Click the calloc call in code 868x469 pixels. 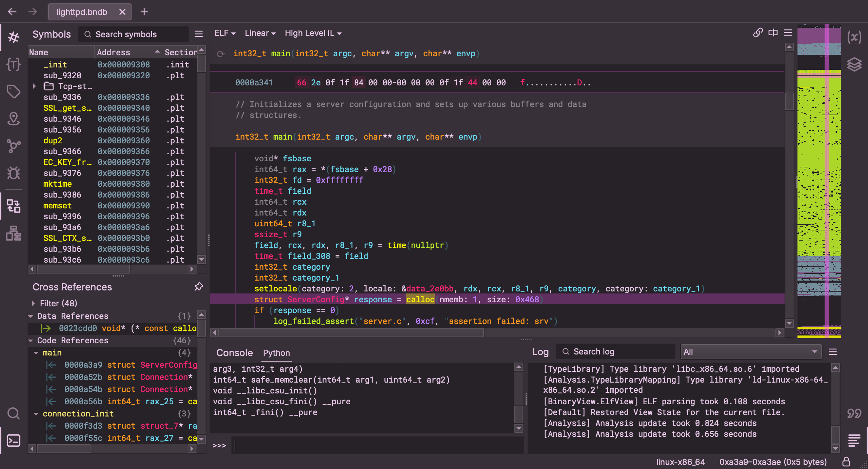pyautogui.click(x=420, y=300)
